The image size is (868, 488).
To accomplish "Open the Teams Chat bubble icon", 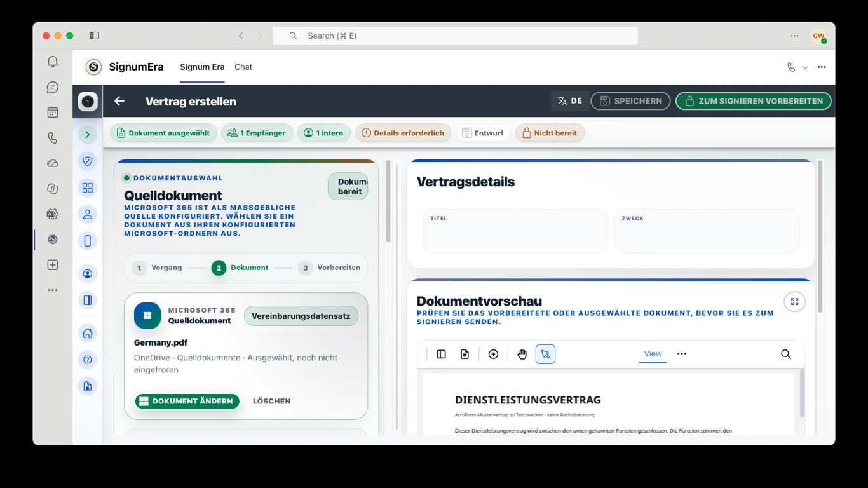I will click(x=53, y=87).
